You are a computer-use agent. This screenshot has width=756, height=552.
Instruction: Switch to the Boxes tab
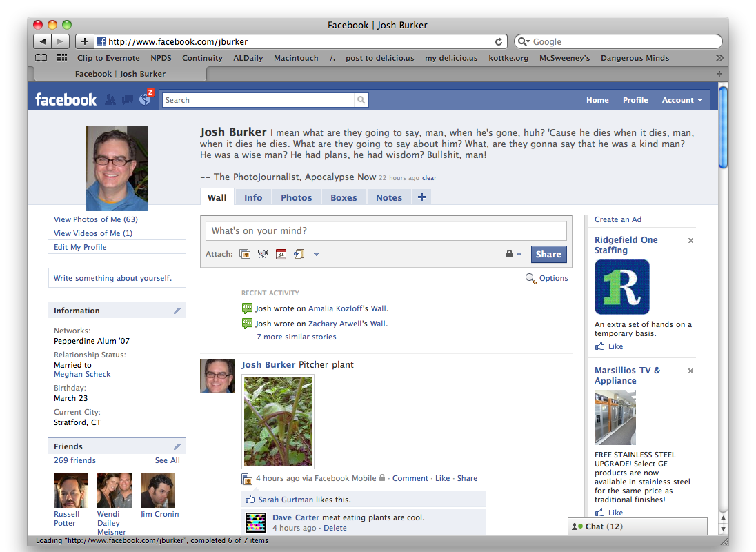pyautogui.click(x=344, y=197)
